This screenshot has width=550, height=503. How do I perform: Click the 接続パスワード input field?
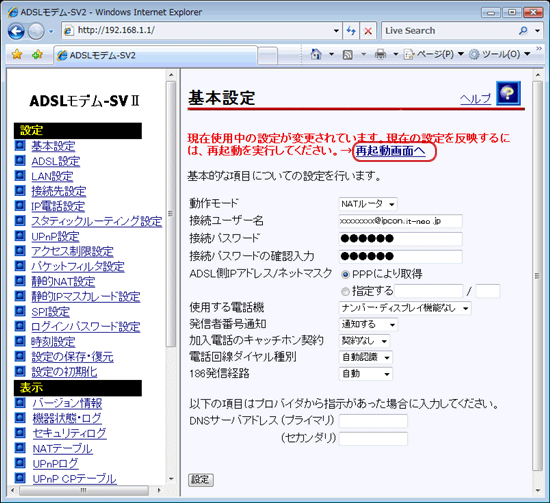pyautogui.click(x=401, y=239)
